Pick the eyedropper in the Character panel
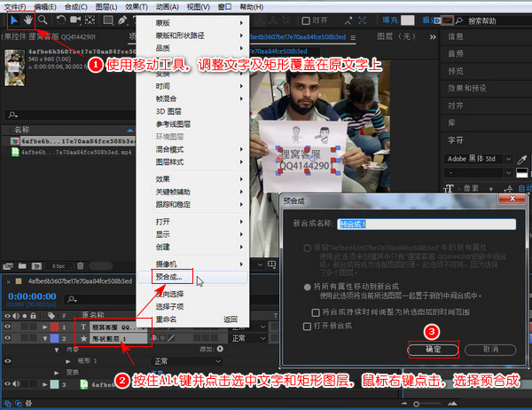 tap(522, 159)
